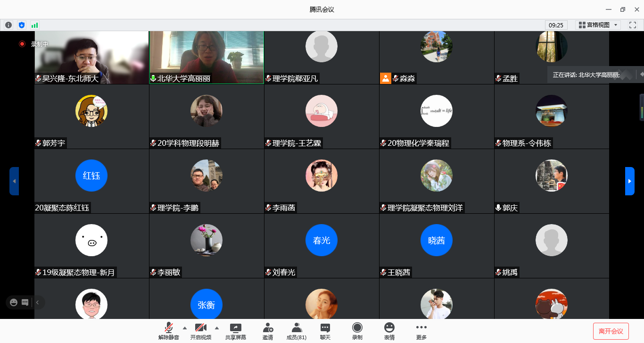Image resolution: width=644 pixels, height=343 pixels.
Task: Go to previous page of participants
Action: 14,181
